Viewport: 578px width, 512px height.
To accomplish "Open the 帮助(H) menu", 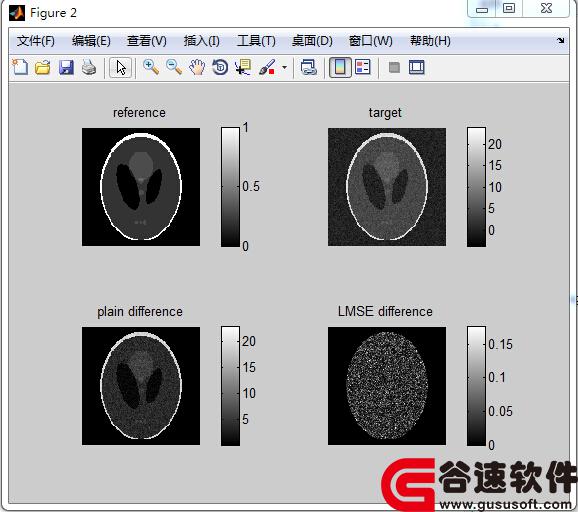I will coord(430,41).
